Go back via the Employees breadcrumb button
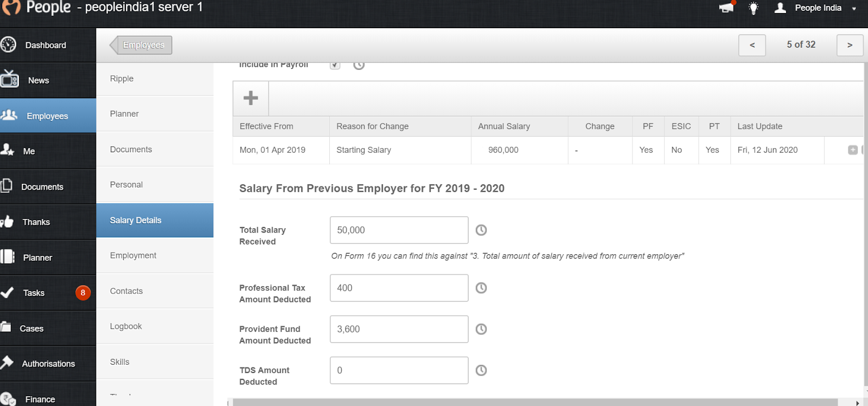868x406 pixels. [x=141, y=45]
